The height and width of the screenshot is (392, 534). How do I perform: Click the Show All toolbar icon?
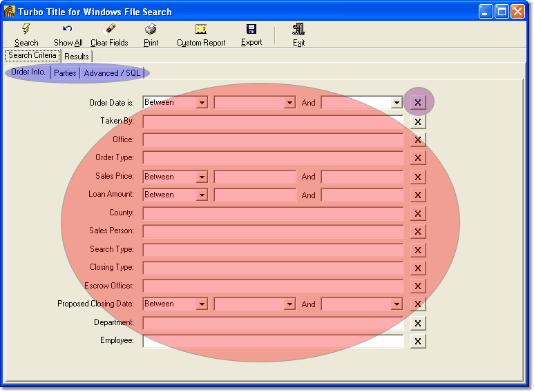tap(68, 29)
